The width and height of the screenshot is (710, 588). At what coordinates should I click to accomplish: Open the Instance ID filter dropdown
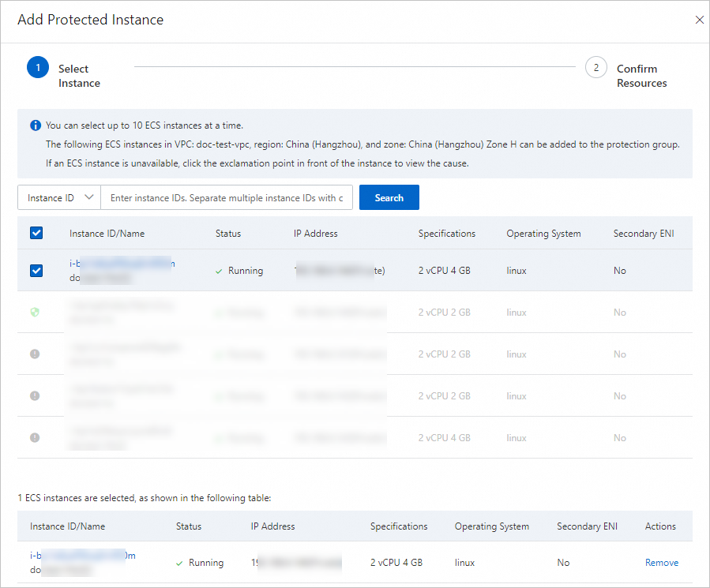[x=59, y=198]
